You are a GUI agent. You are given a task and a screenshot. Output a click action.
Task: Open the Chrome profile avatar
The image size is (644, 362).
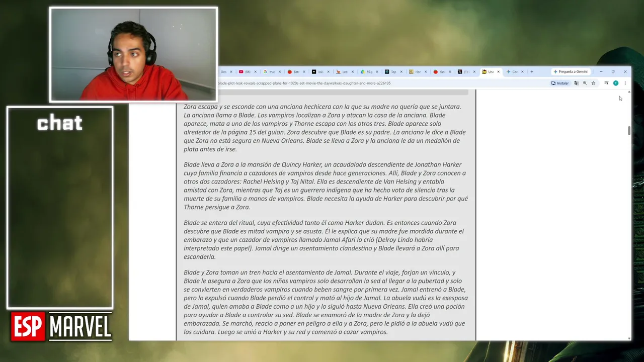[x=615, y=83]
